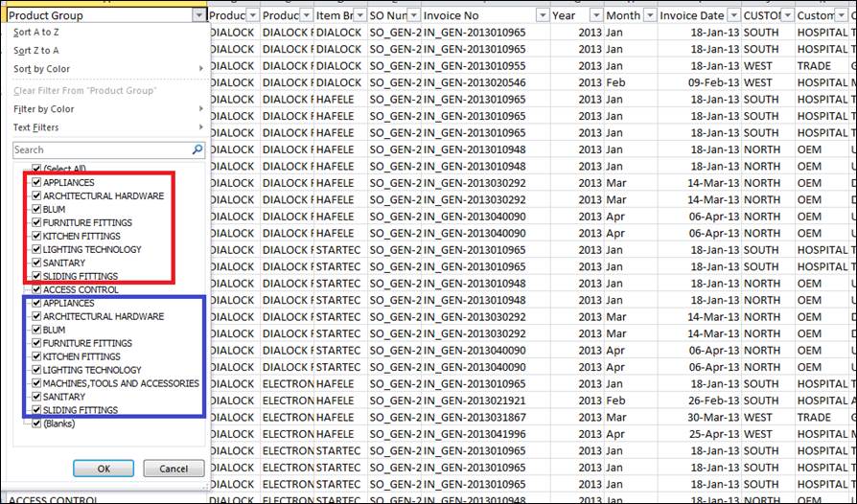857x504 pixels.
Task: Open the Filter by Color submenu
Action: [x=108, y=108]
